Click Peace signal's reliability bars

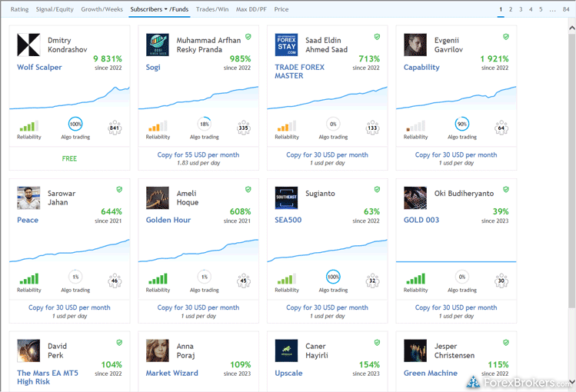(x=28, y=280)
